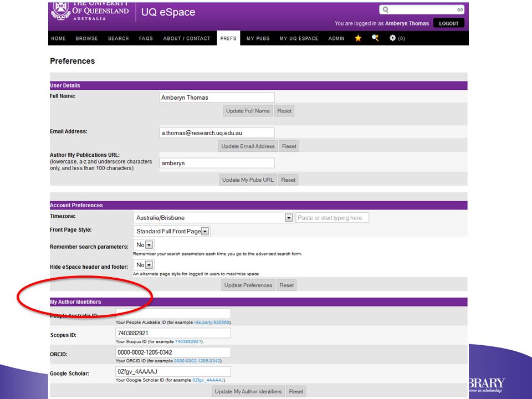Screen dimensions: 532x399
Task: Open the gold star favourites icon
Action: click(x=358, y=38)
